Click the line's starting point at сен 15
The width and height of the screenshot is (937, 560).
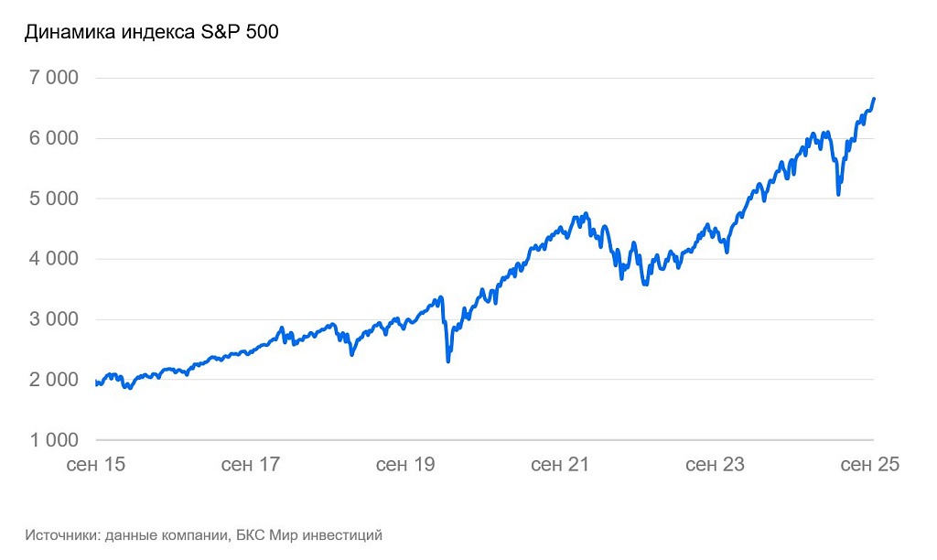tap(96, 382)
